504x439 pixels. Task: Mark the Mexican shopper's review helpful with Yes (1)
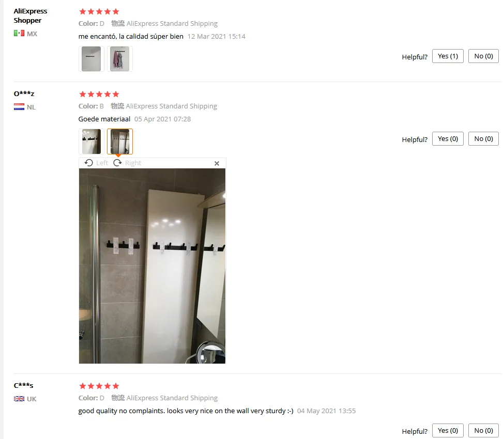point(448,56)
